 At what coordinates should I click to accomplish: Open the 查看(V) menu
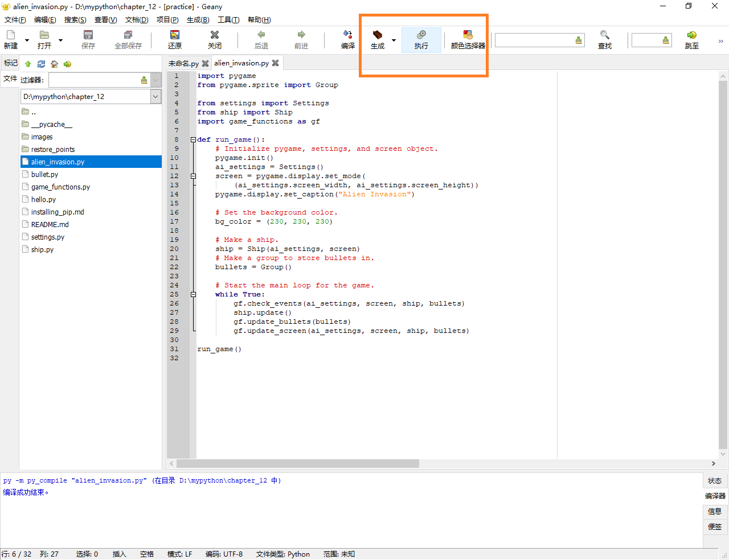(x=105, y=20)
